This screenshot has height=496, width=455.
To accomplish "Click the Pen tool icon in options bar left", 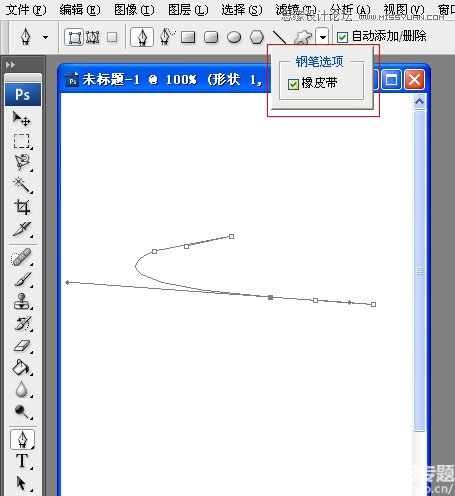I will point(26,37).
